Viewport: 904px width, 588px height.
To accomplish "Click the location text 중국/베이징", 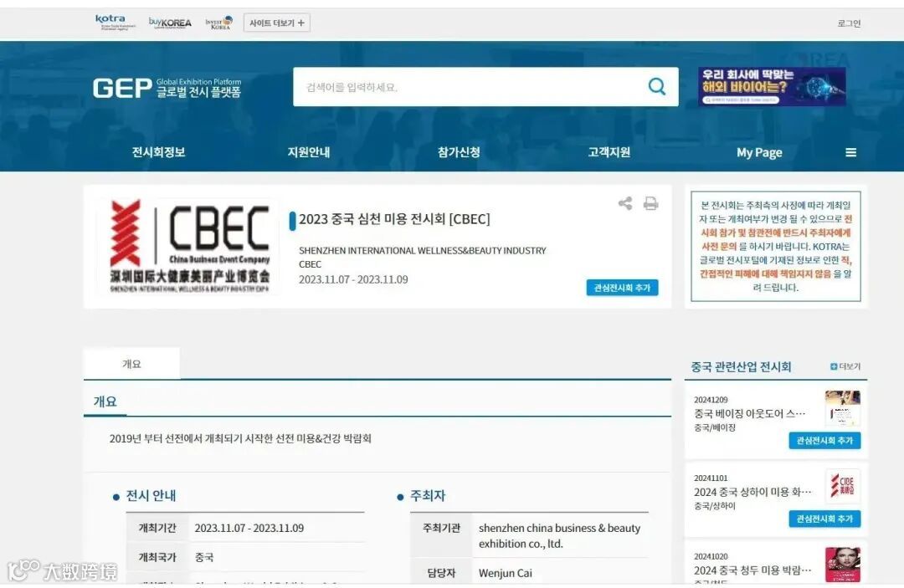I will coord(715,427).
